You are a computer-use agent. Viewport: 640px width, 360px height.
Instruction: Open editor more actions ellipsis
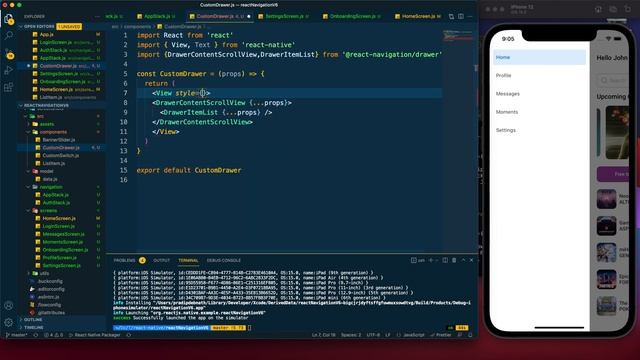(470, 16)
